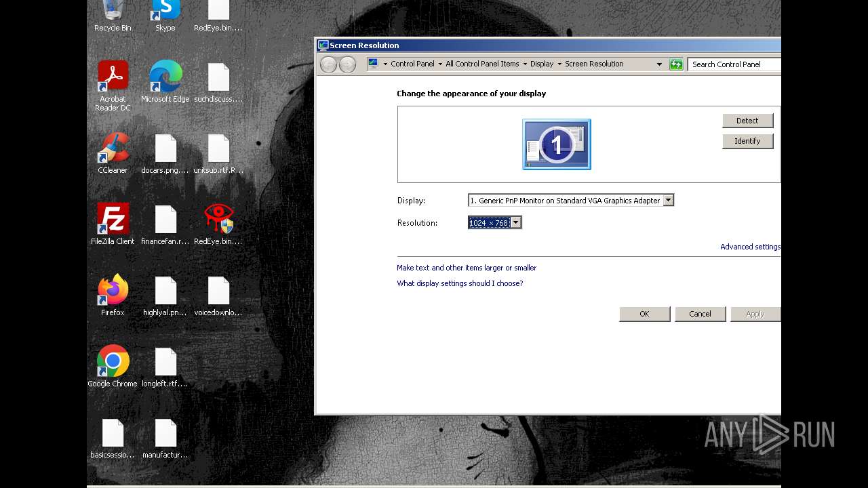The image size is (868, 488).
Task: Focus the Search Control Panel field
Action: (734, 64)
